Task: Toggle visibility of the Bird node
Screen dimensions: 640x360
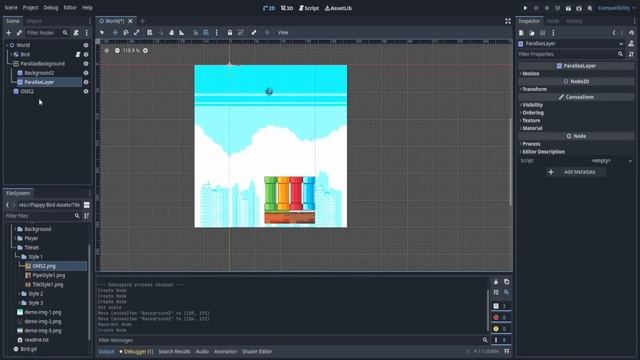Action: [86, 54]
